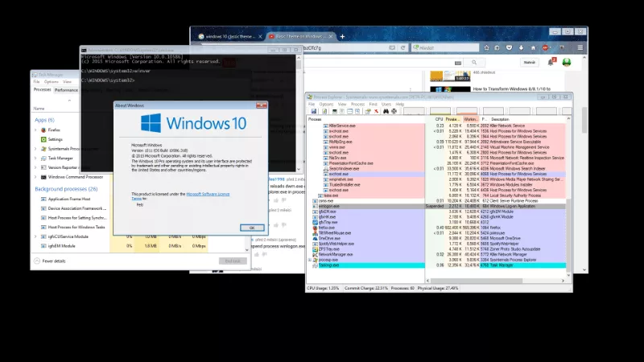Select the Processes tab in Task Manager
Screen dimensions: 644x362
43,89
